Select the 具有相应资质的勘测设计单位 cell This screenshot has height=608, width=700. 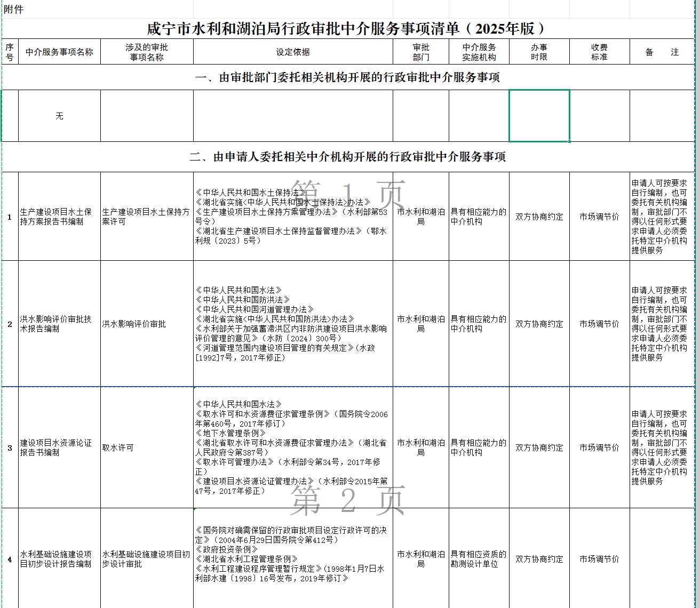pyautogui.click(x=479, y=559)
